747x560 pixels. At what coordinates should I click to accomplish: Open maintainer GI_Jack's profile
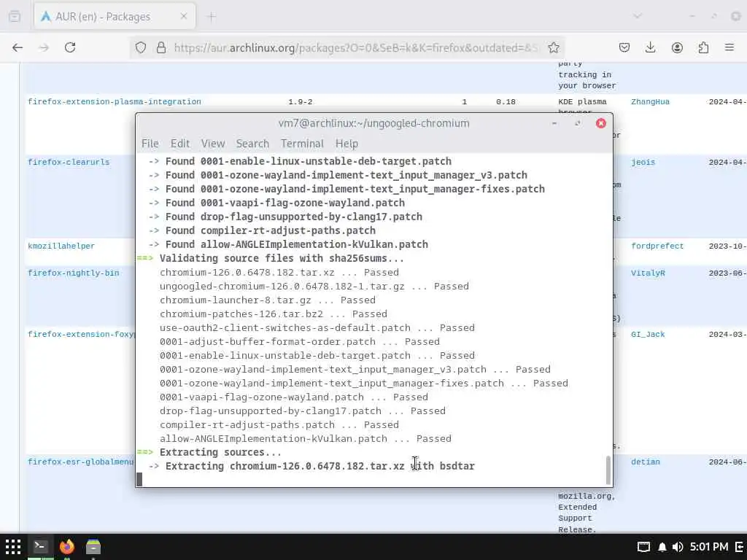(648, 334)
